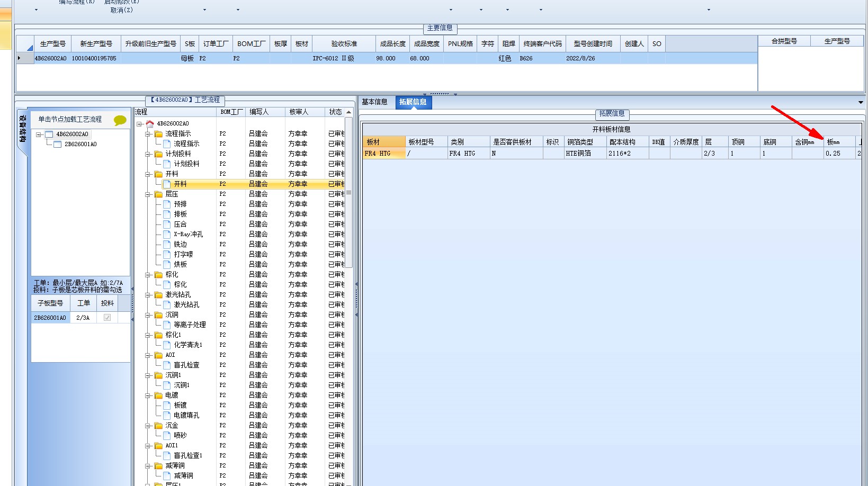
Task: Click the yellow speech bubble icon
Action: coord(120,120)
